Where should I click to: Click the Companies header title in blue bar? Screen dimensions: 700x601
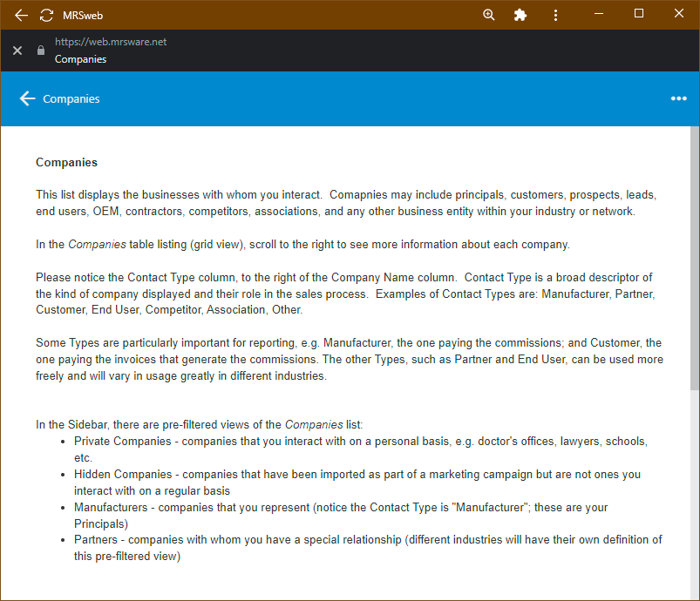71,99
